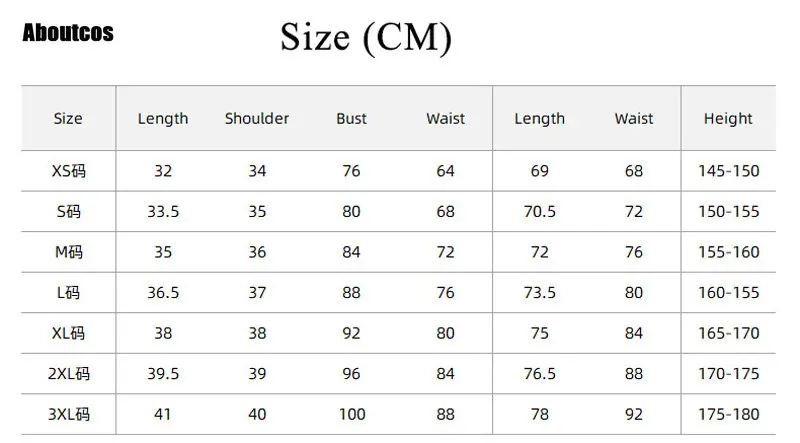Click the Aboutcos brand text
The height and width of the screenshot is (443, 800).
click(x=68, y=33)
